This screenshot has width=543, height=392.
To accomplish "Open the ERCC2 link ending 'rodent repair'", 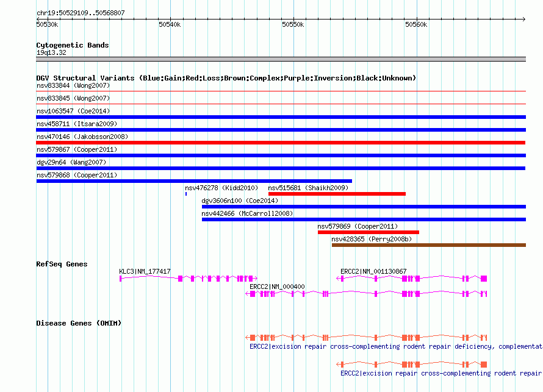I will click(x=441, y=374).
